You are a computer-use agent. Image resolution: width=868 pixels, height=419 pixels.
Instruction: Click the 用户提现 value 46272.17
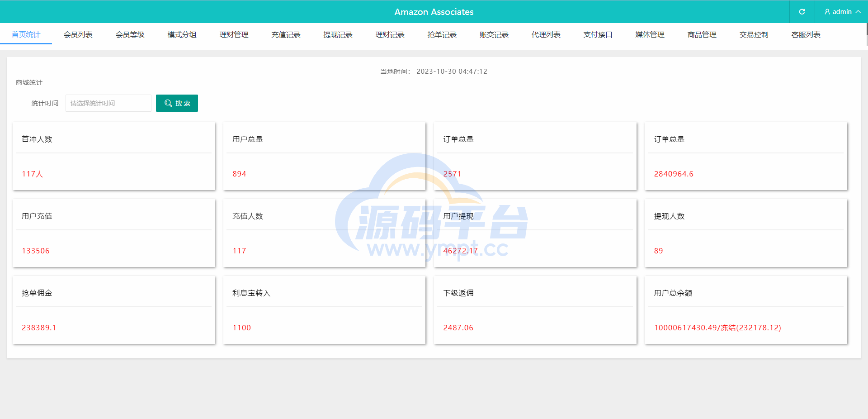[x=460, y=251]
